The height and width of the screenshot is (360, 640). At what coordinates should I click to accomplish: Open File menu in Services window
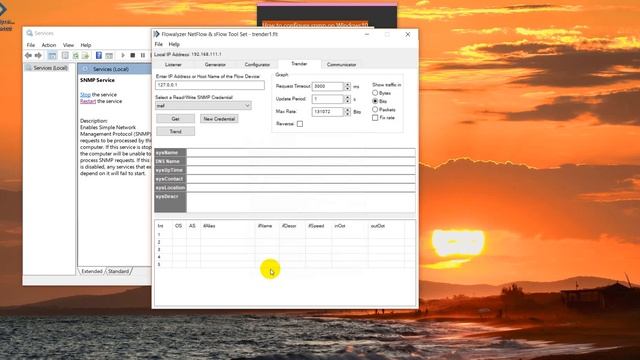31,45
